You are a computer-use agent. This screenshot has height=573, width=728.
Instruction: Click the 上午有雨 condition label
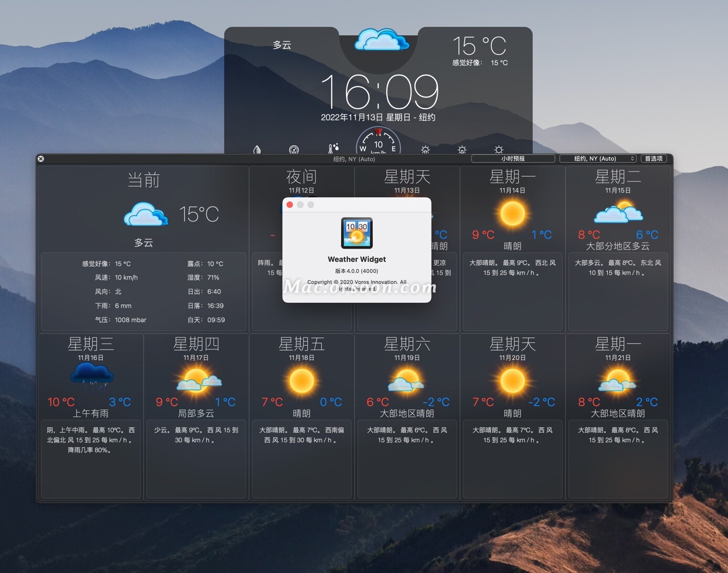click(91, 413)
